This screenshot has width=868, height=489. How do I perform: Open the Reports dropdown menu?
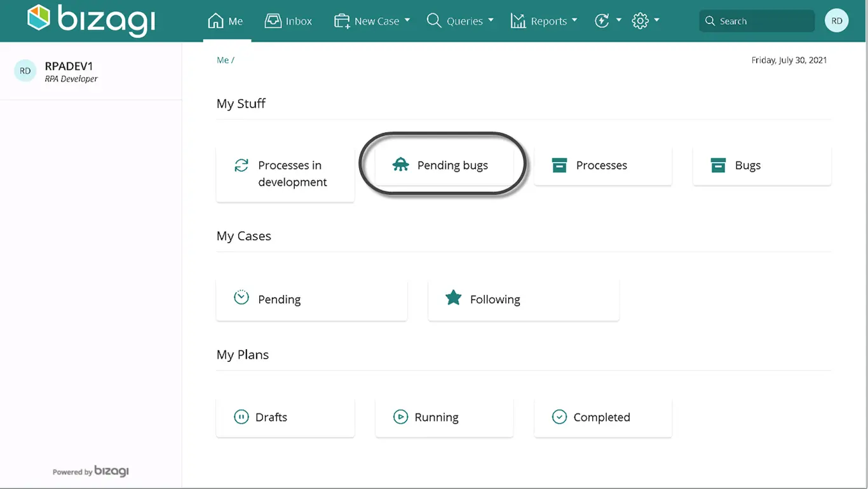coord(544,21)
